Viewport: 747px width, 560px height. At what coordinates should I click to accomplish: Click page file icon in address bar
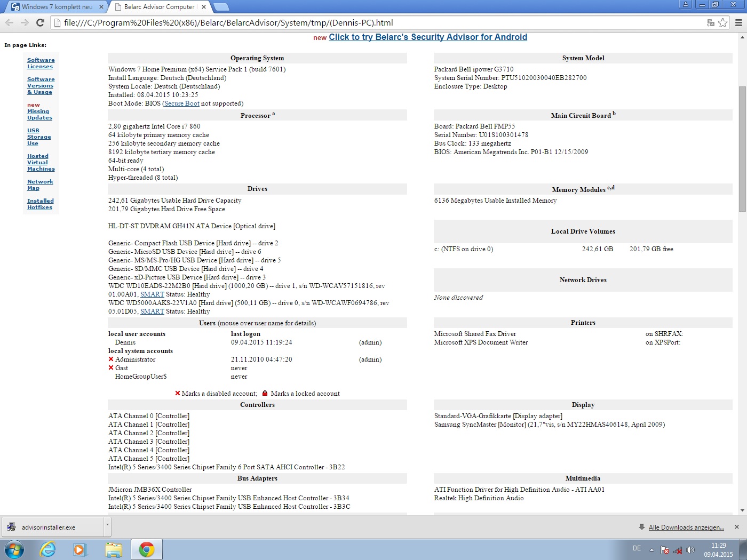(x=58, y=22)
